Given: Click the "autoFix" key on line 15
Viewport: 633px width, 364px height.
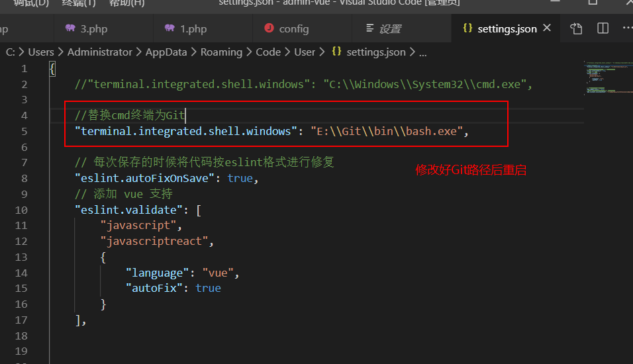Looking at the screenshot, I should point(154,289).
